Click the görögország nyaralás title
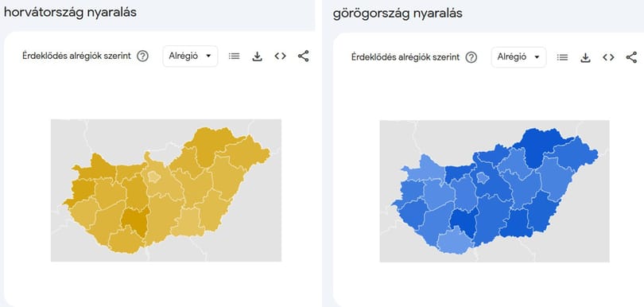 click(398, 14)
